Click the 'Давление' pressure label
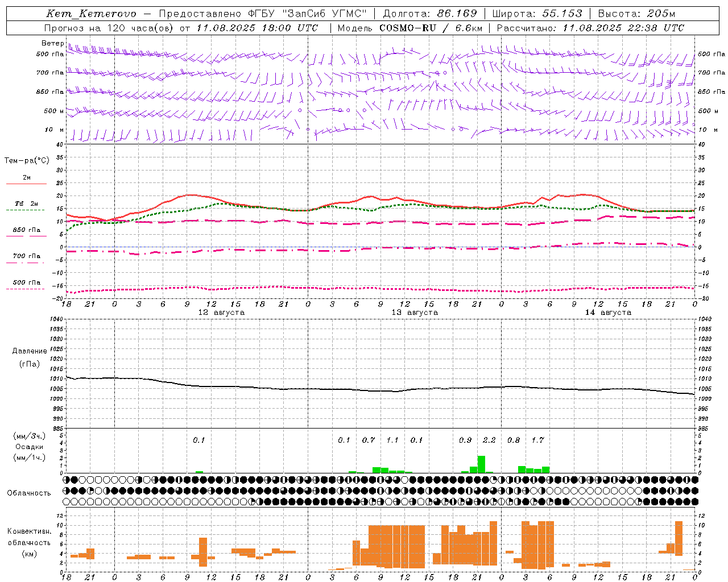728x582 pixels. point(30,351)
